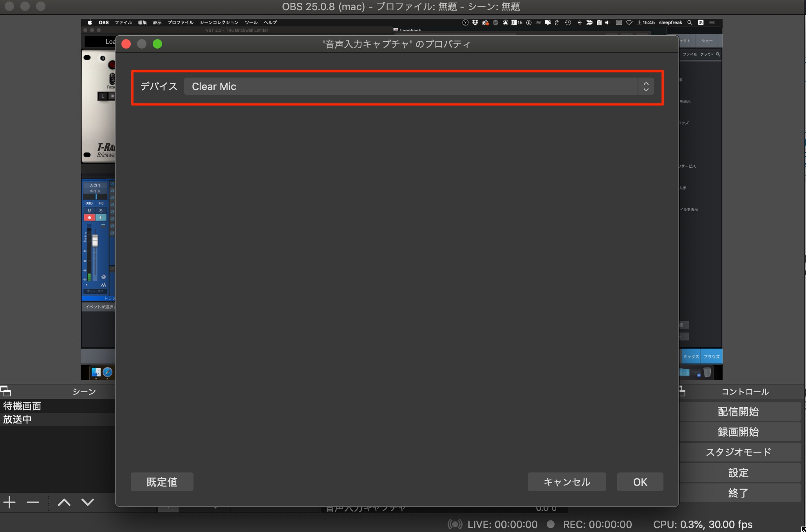806x532 pixels.
Task: Switch to the ミックス tab in Studio One
Action: (x=691, y=356)
